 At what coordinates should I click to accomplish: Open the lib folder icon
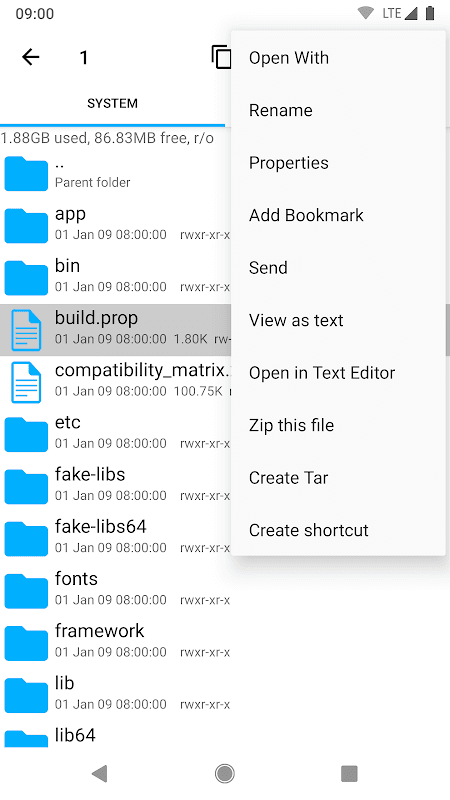(x=26, y=695)
